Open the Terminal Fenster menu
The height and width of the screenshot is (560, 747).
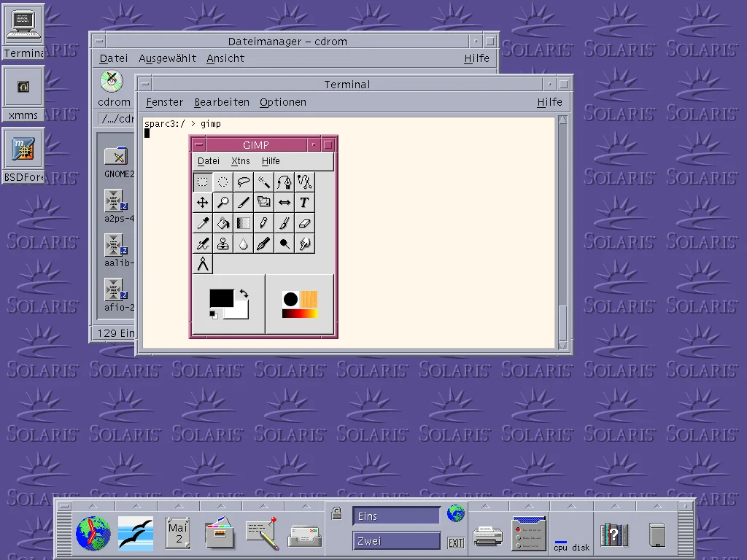pos(164,102)
